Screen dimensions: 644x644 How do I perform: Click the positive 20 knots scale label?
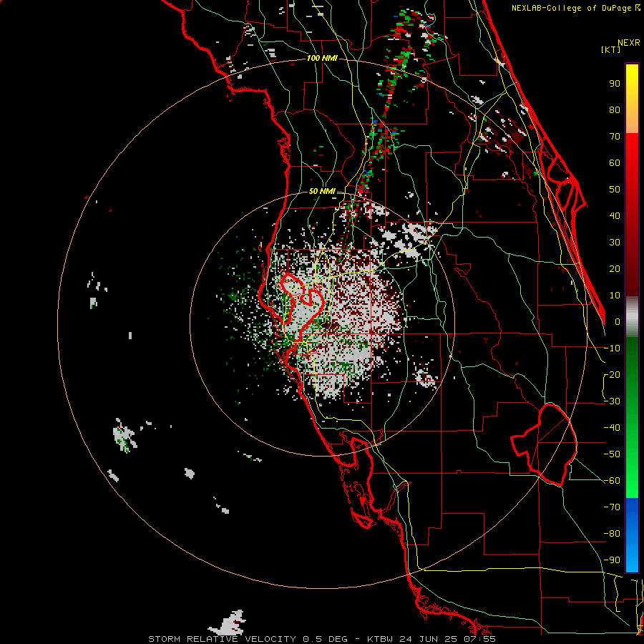(x=615, y=268)
